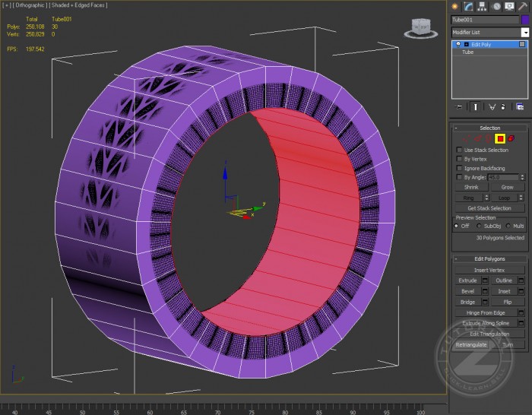The height and width of the screenshot is (415, 532).
Task: Enable Use Stack Selection checkbox
Action: click(x=459, y=150)
